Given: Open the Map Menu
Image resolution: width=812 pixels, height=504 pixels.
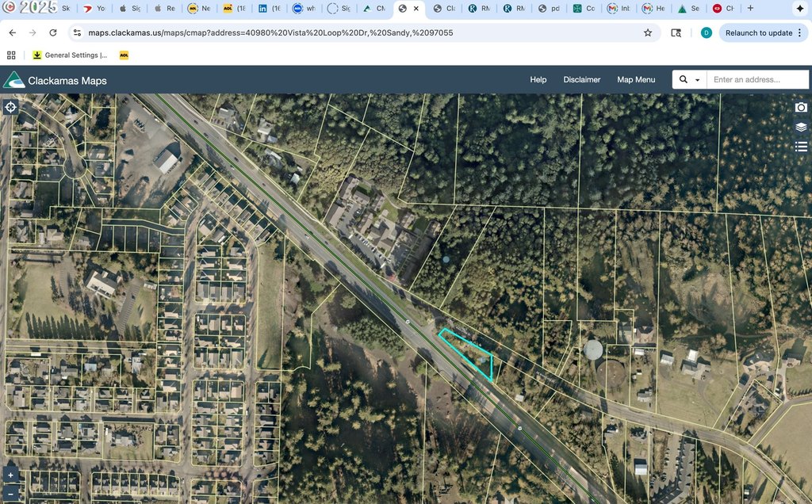Looking at the screenshot, I should point(636,80).
